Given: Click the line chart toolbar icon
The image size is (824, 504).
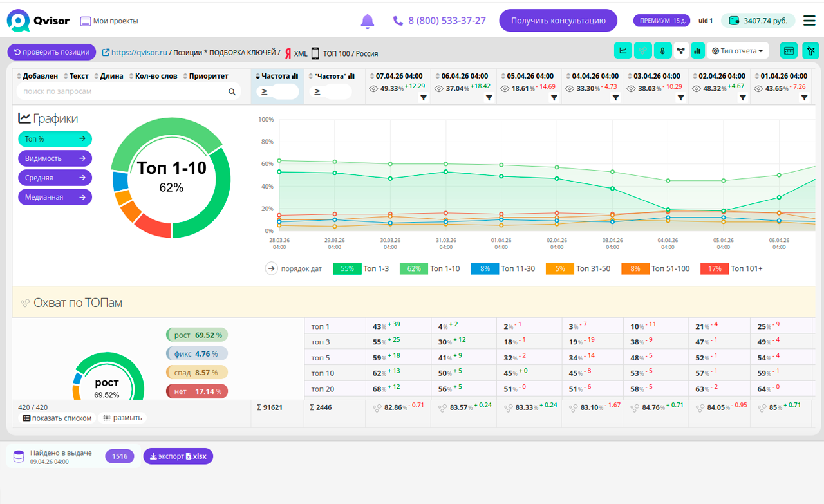Looking at the screenshot, I should coord(623,51).
